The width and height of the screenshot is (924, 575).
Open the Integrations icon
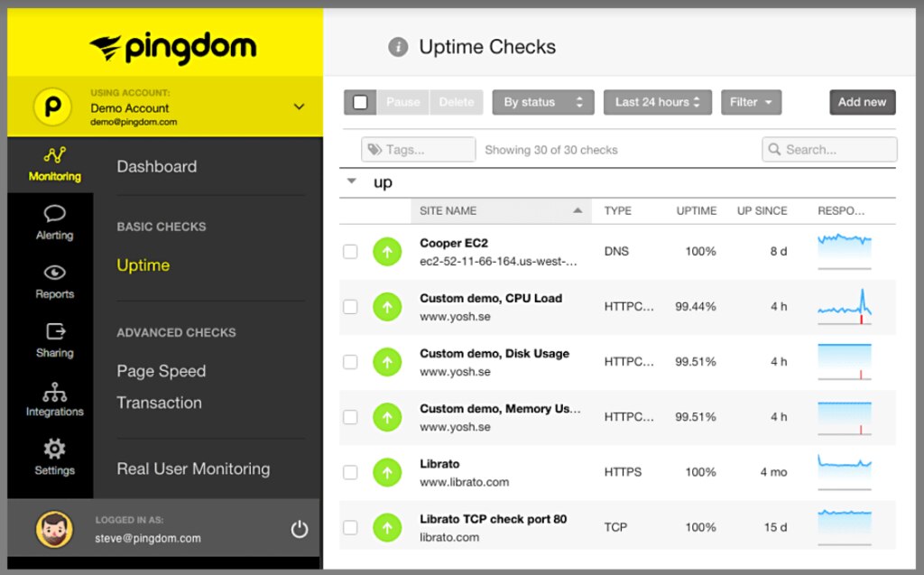pos(54,392)
